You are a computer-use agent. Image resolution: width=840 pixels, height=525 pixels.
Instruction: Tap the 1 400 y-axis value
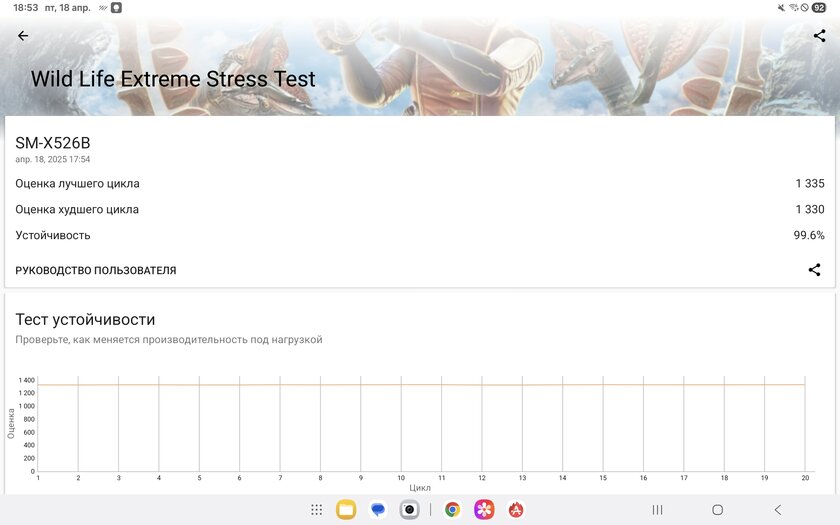coord(26,380)
